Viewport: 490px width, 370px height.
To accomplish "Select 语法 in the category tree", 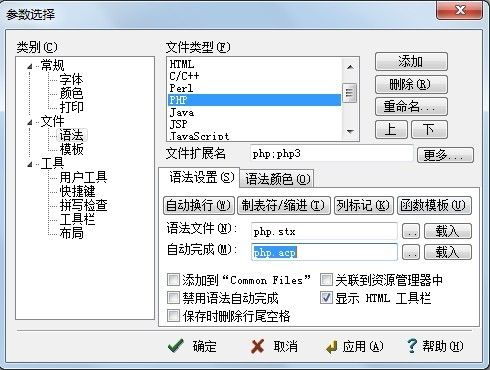I will coord(71,135).
